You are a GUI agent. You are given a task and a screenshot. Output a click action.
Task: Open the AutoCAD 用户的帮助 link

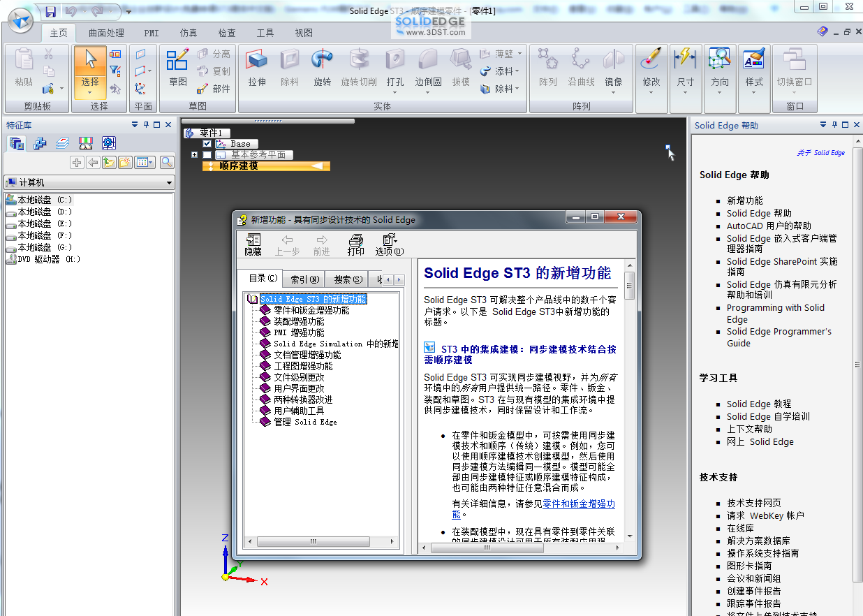pyautogui.click(x=769, y=226)
